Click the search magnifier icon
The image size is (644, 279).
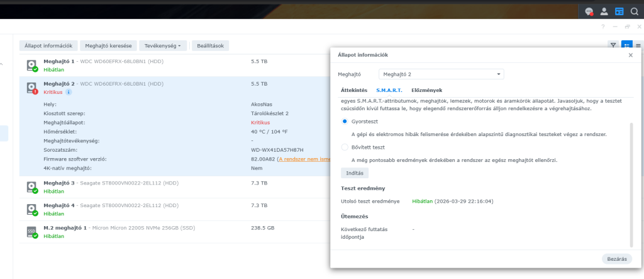634,11
